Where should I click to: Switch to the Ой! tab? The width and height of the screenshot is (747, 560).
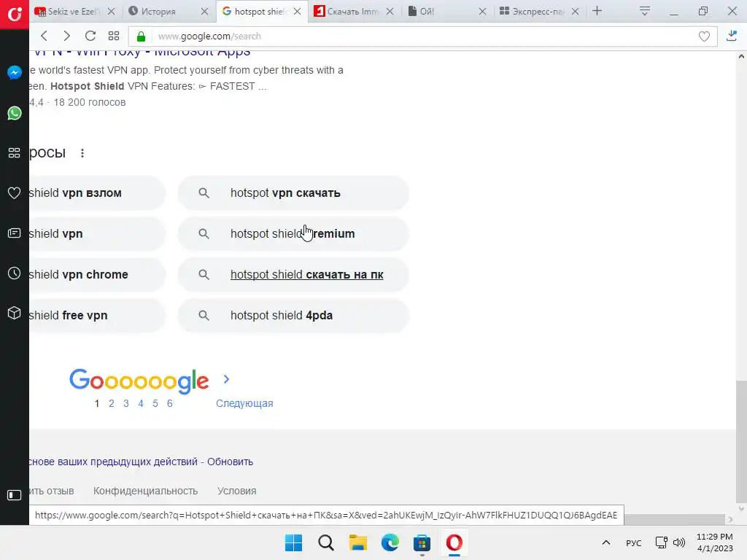coord(447,12)
